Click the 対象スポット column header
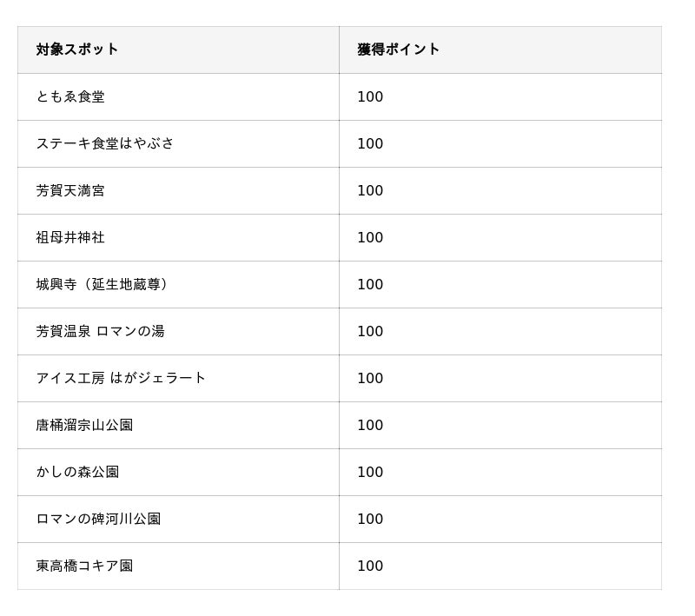The image size is (695, 616). [x=178, y=50]
